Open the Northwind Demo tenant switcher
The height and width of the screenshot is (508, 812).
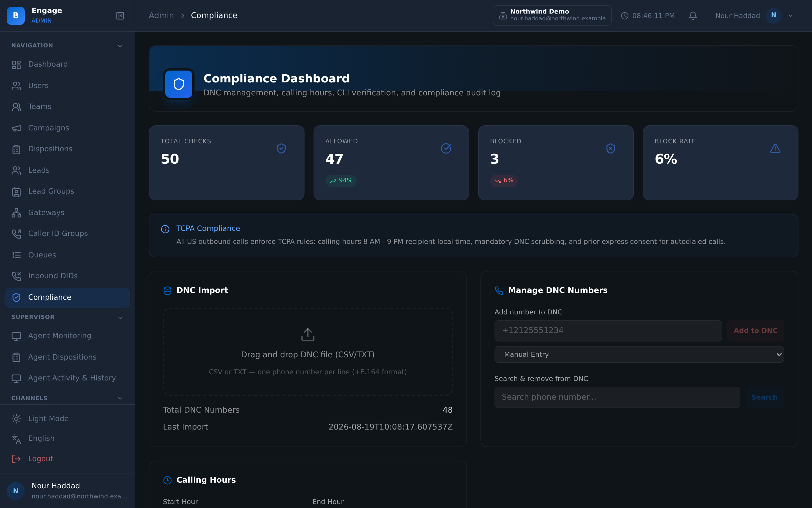click(x=552, y=16)
